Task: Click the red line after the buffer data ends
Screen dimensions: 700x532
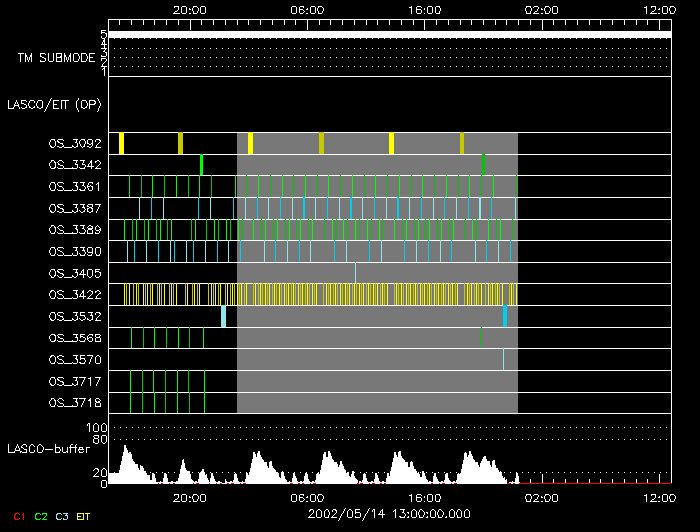Action: 596,483
